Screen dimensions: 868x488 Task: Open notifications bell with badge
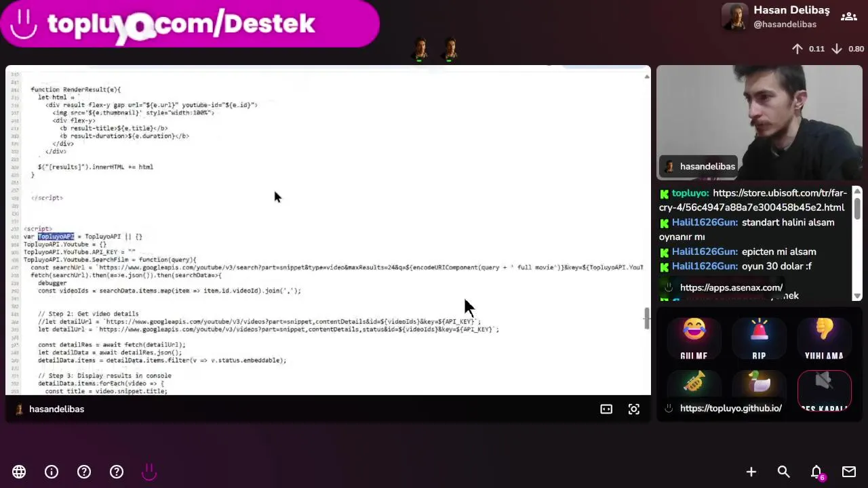(x=817, y=472)
